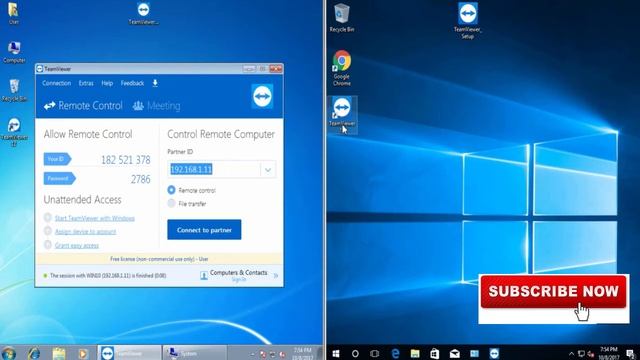Open Internet Explorer from Windows 7 taskbar
Image resolution: width=640 pixels, height=360 pixels.
pyautogui.click(x=34, y=353)
